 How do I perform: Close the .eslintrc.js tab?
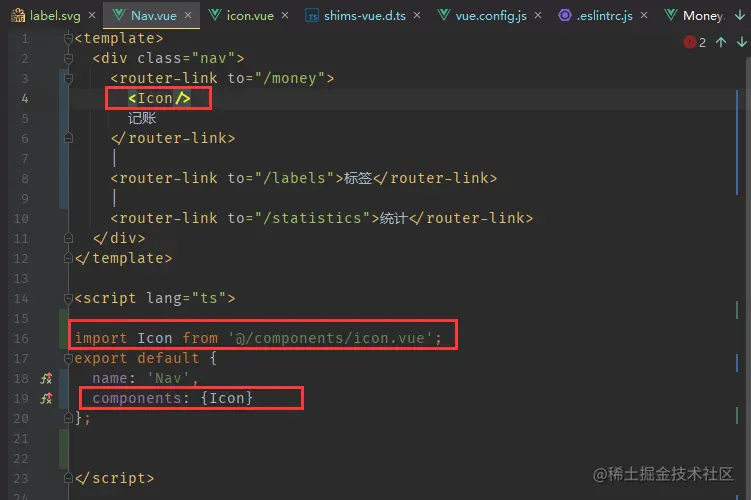point(644,15)
